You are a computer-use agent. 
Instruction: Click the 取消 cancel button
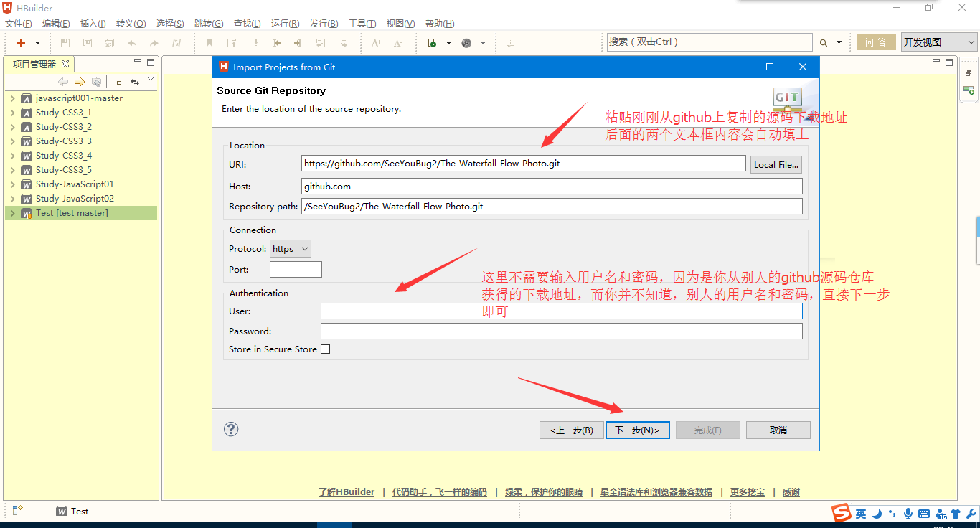[x=778, y=430]
